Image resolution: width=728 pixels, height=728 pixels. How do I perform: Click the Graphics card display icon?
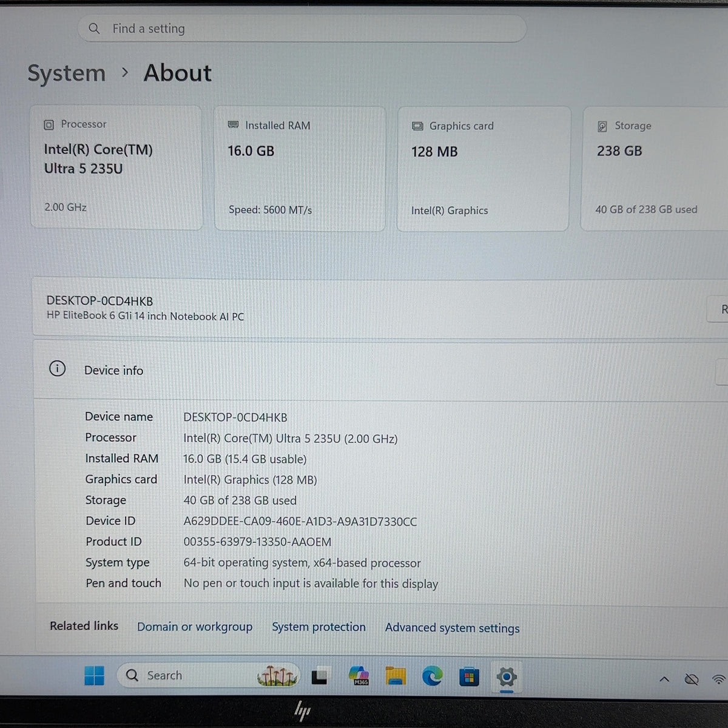[417, 126]
